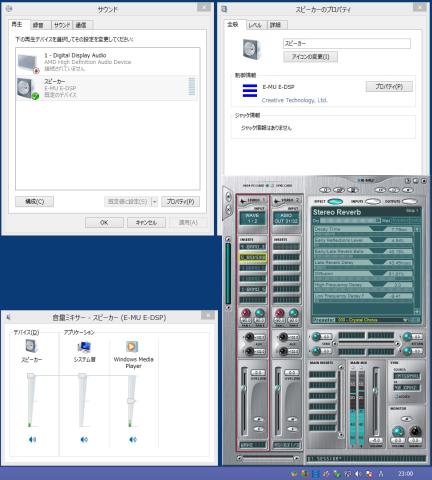Image resolution: width=432 pixels, height=480 pixels.
Task: Click the Windows Media Player app icon
Action: pyautogui.click(x=132, y=346)
